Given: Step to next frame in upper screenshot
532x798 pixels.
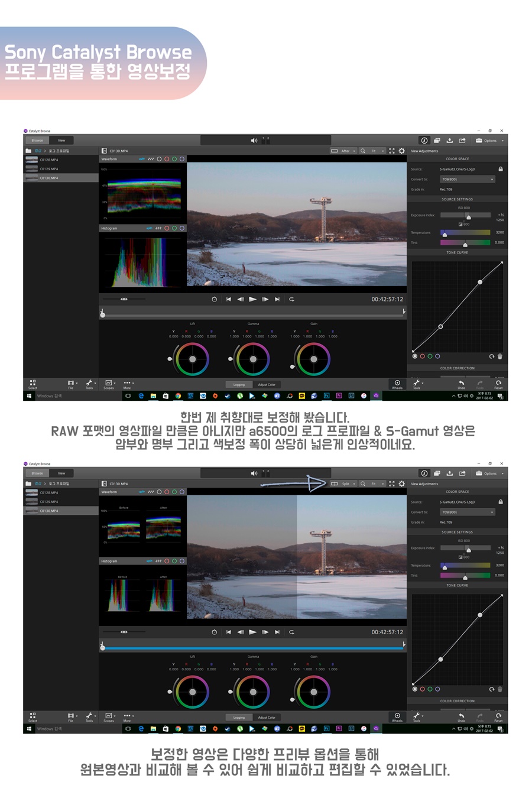Looking at the screenshot, I should tap(265, 299).
